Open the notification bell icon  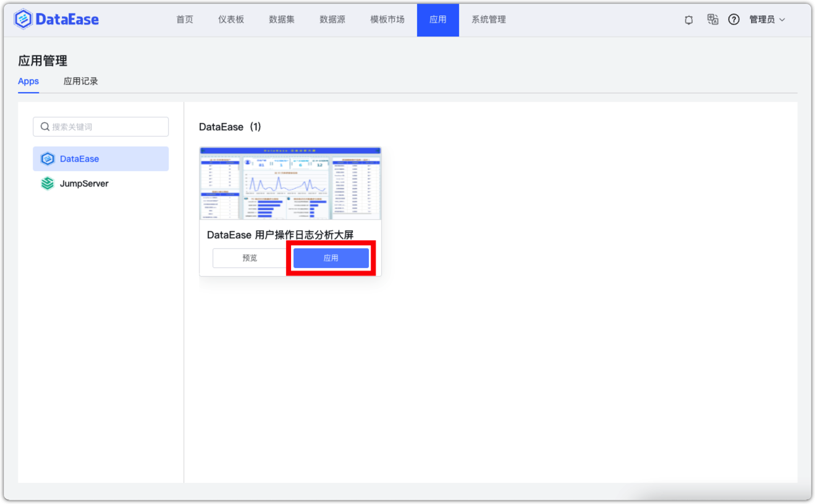click(x=689, y=20)
